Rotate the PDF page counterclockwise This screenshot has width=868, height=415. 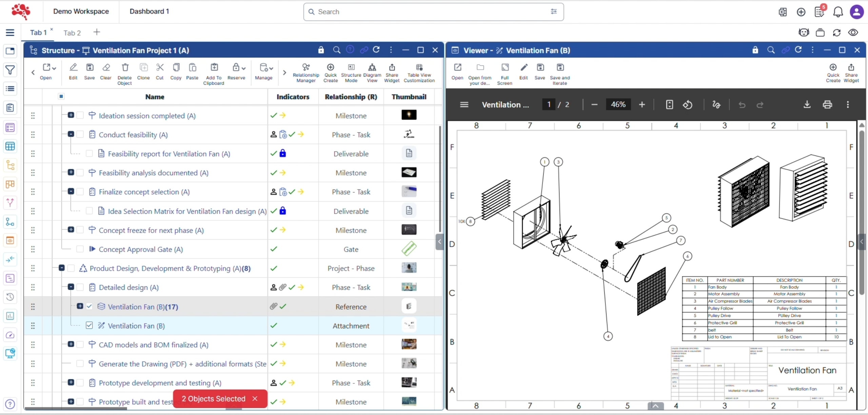click(x=687, y=105)
